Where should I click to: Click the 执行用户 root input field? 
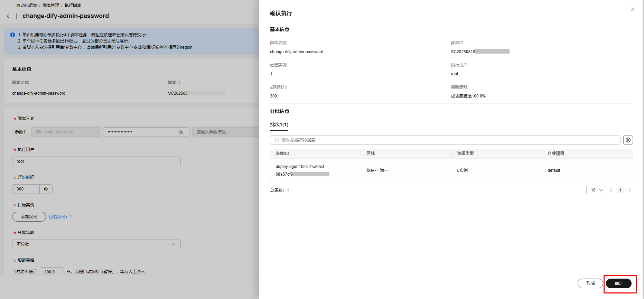[96, 161]
